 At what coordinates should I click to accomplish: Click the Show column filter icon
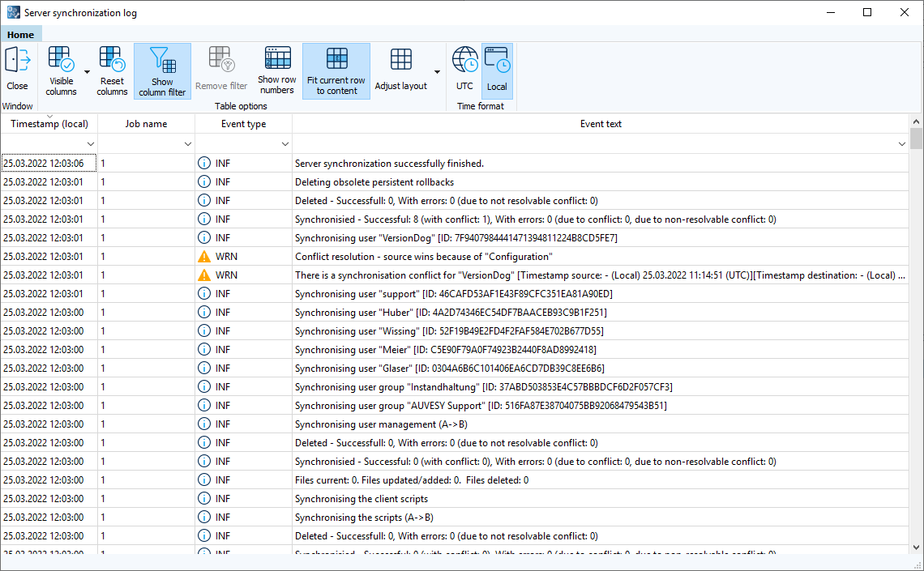point(162,71)
